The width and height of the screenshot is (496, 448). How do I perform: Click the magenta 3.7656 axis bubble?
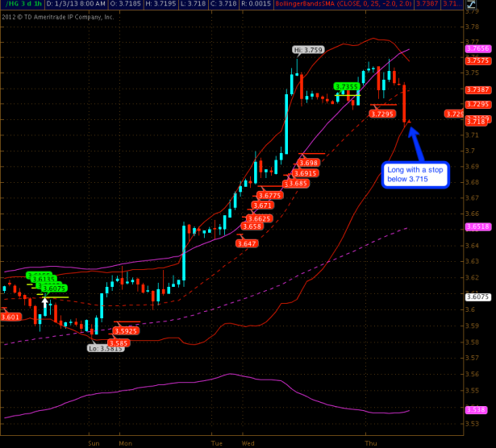pos(478,48)
